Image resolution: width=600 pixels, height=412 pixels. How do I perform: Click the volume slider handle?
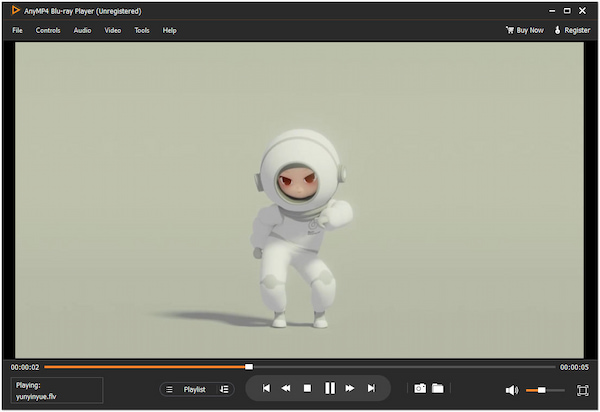(541, 390)
